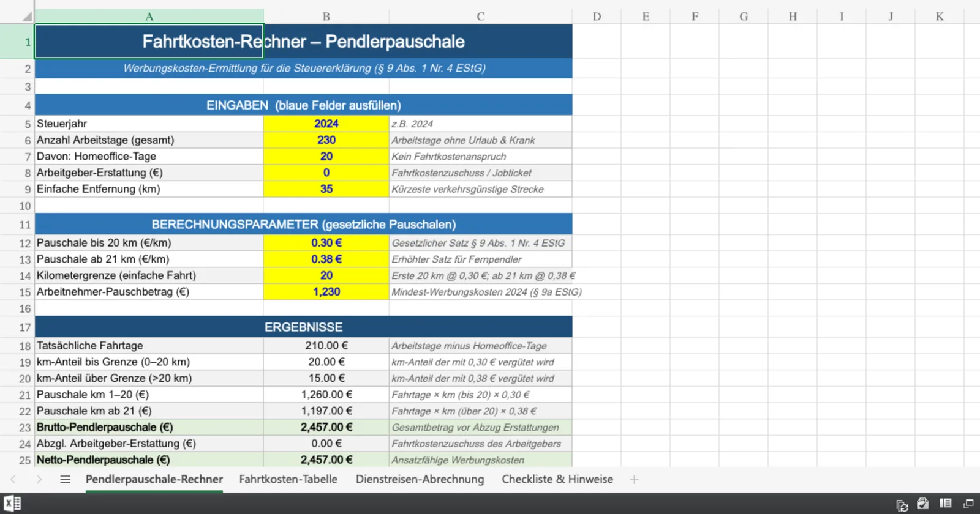Select the Kilometergrenze value 20
Screen dimensions: 980x514
[x=326, y=276]
